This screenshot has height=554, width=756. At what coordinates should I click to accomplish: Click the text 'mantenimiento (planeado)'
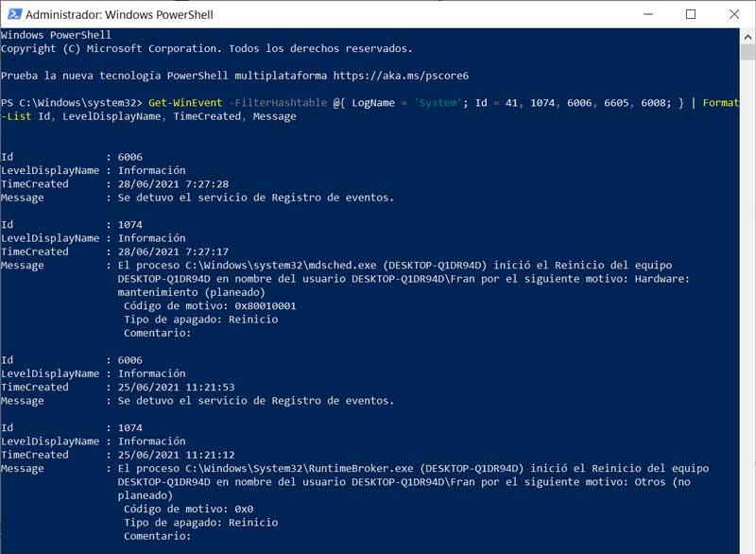192,293
